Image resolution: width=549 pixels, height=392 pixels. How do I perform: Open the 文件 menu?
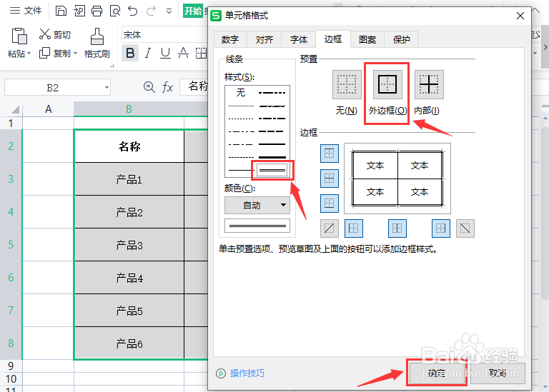(26, 11)
